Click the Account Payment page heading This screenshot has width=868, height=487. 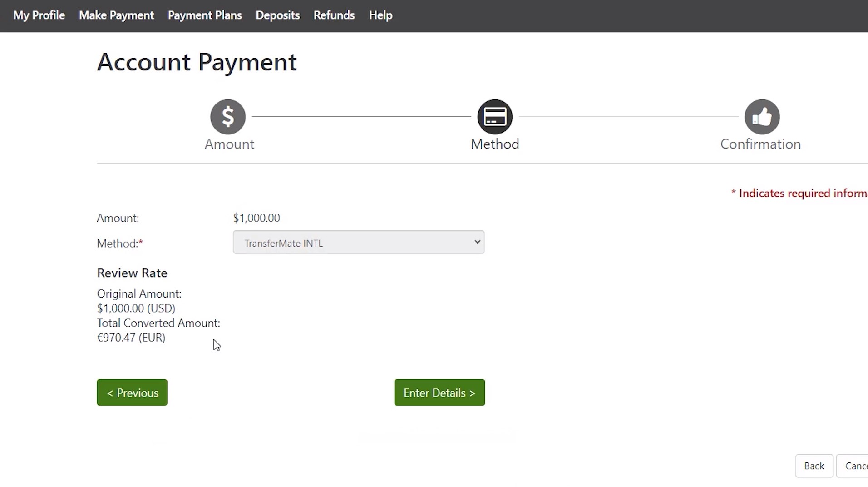point(197,62)
